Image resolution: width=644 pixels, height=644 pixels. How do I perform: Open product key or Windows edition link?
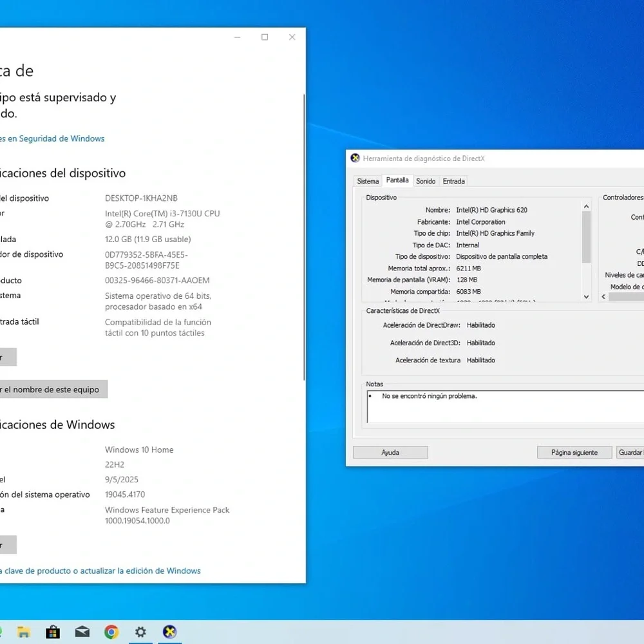(x=100, y=571)
